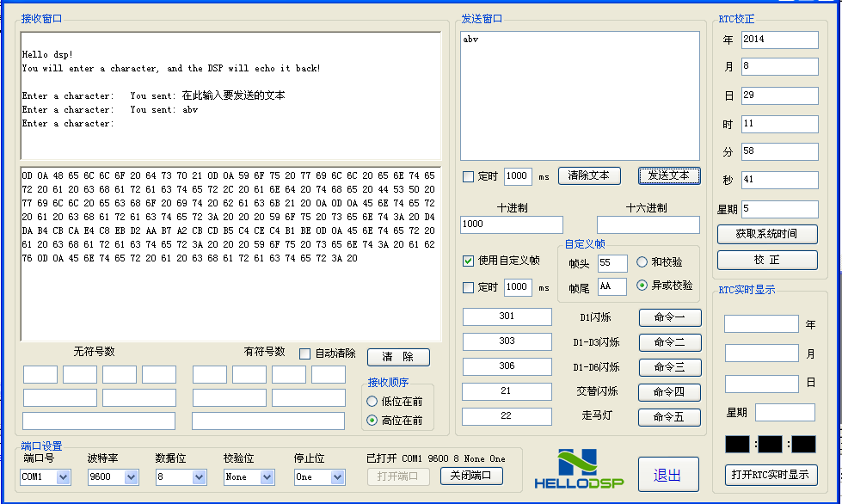
Task: Choose 低位在前 receive order
Action: point(372,402)
